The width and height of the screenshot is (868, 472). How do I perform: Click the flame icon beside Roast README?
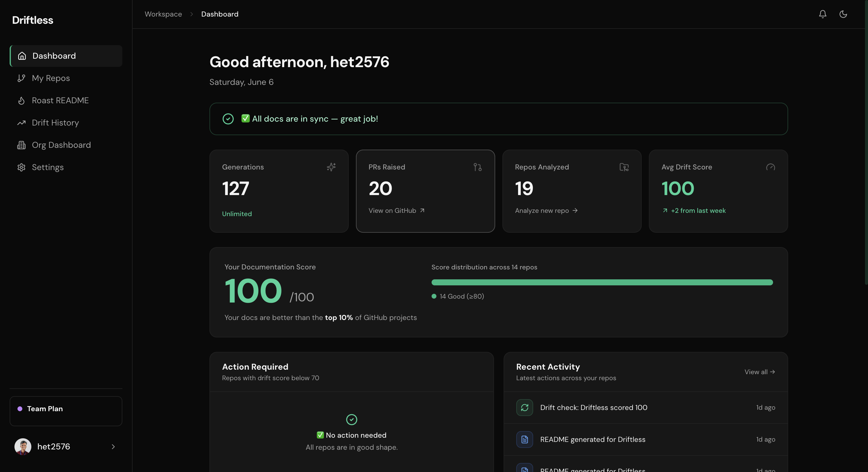(22, 101)
